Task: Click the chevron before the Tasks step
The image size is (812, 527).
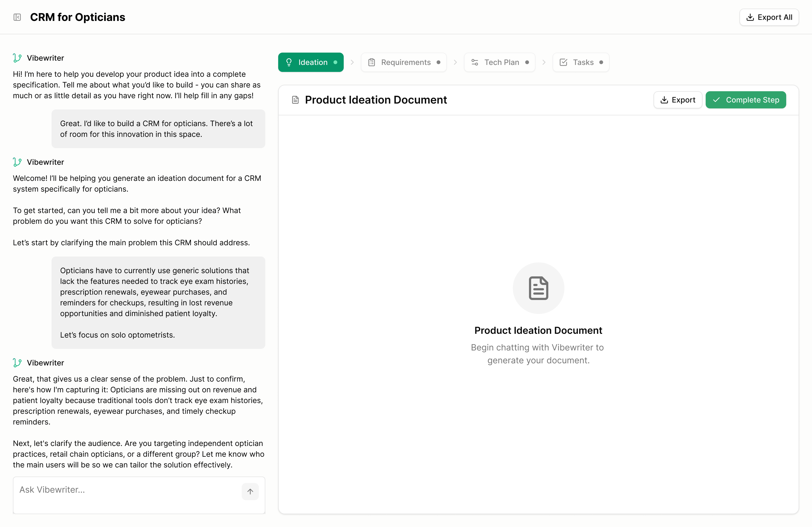Action: pos(544,62)
